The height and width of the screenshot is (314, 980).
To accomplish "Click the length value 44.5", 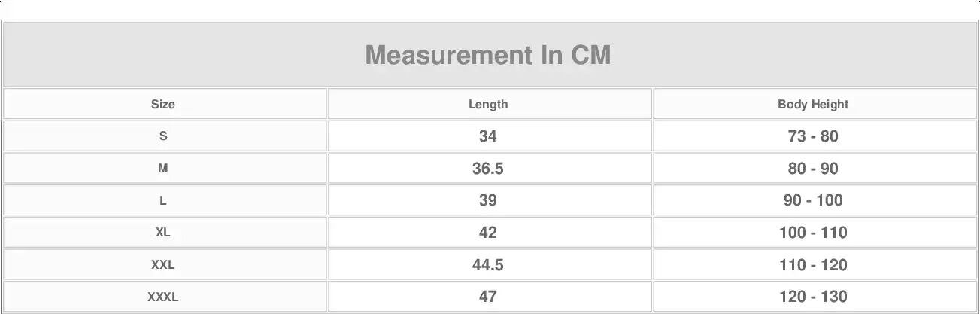I will click(488, 265).
